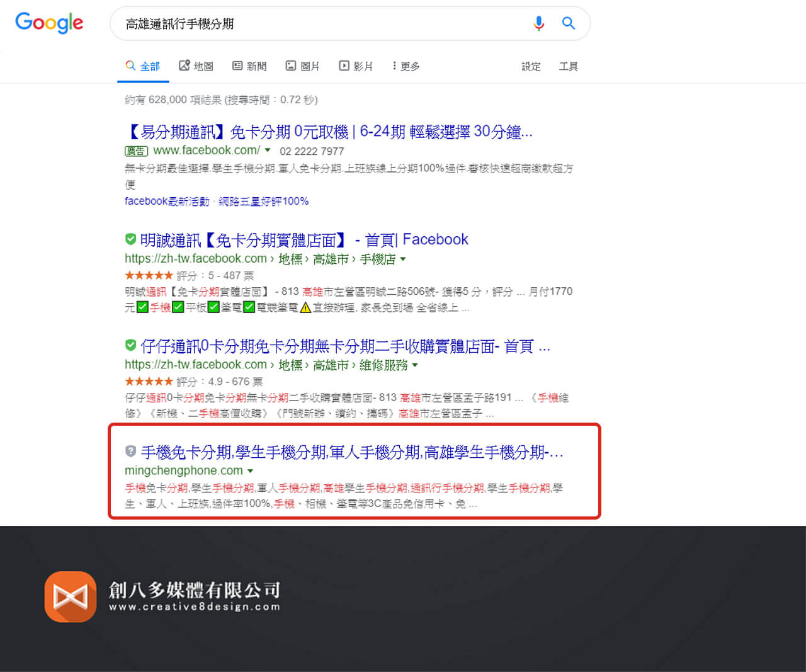806x672 pixels.
Task: Switch to the 地圖 tab
Action: pyautogui.click(x=196, y=66)
